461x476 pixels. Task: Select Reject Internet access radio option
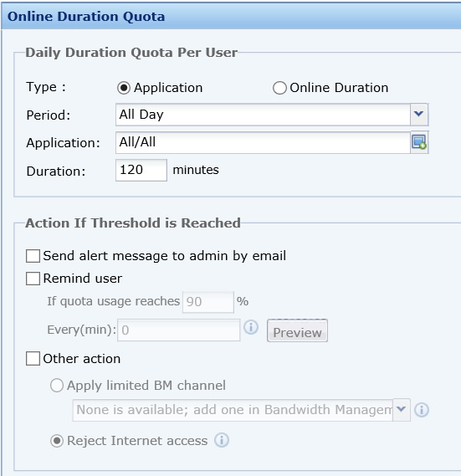57,441
